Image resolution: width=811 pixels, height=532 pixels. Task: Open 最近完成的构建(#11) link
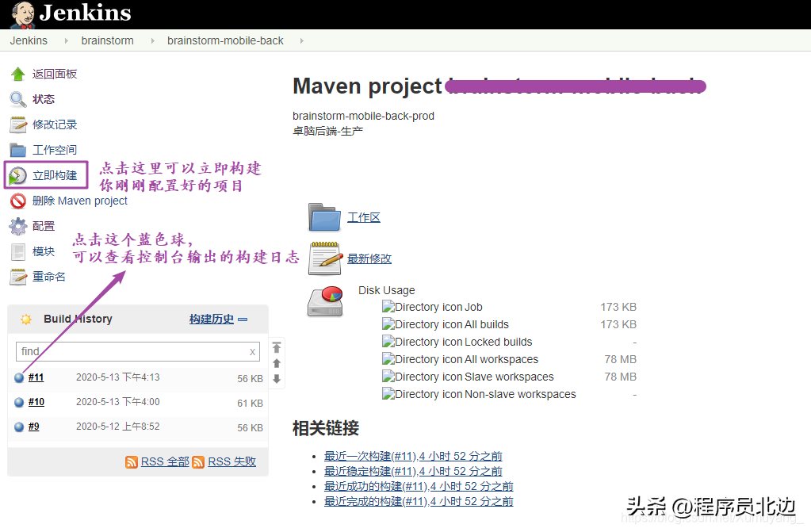419,501
